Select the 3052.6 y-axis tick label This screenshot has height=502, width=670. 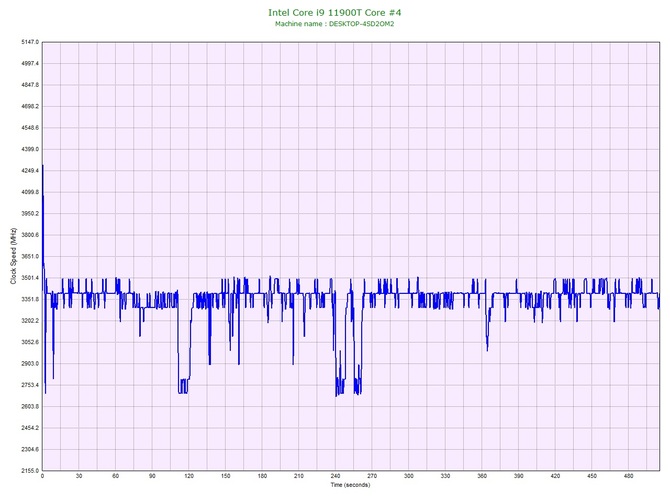point(30,342)
